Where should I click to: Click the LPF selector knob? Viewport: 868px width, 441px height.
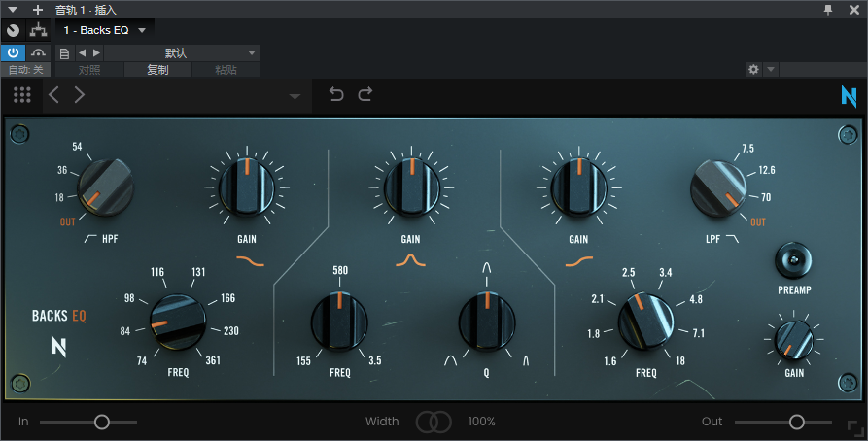pos(718,189)
